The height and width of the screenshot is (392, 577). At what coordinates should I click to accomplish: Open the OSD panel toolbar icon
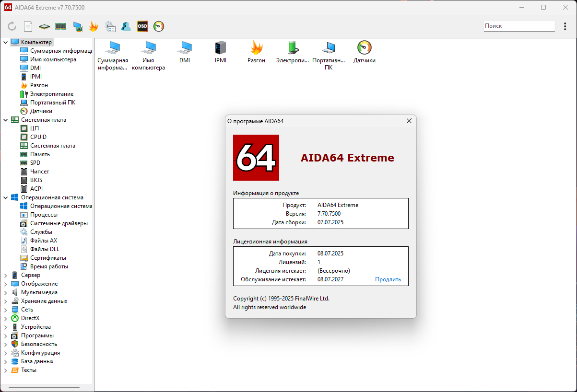click(x=142, y=26)
